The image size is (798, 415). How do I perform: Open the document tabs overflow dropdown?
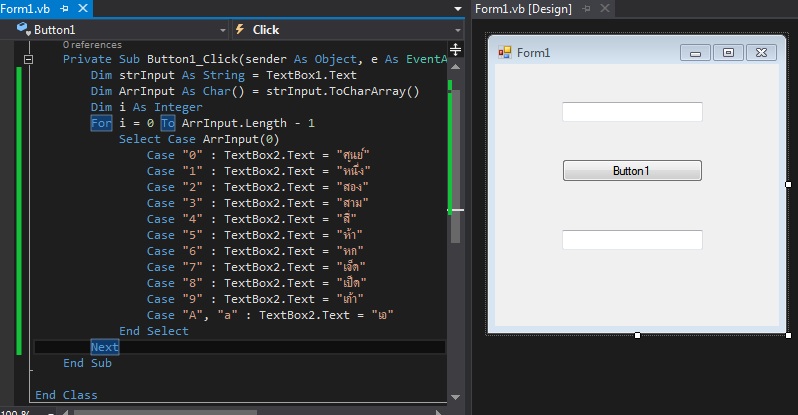[458, 9]
